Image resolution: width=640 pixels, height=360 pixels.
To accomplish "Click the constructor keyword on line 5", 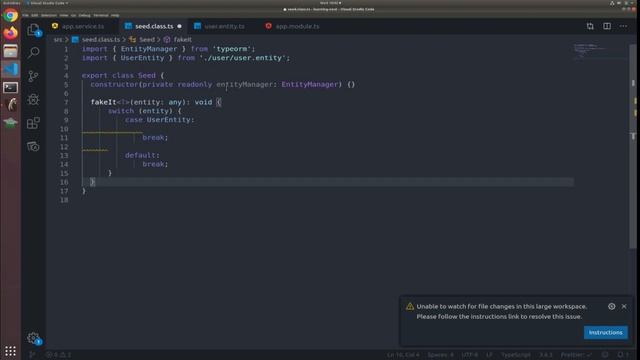I will click(114, 84).
